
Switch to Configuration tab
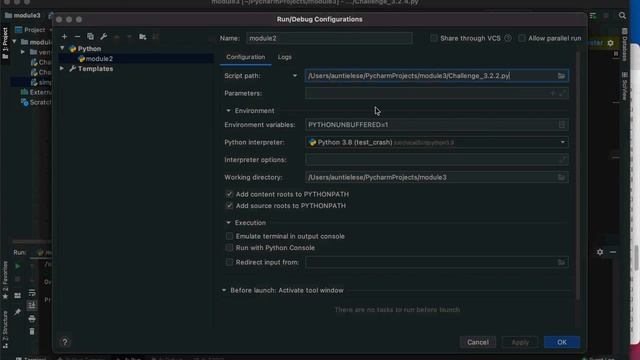pos(246,57)
